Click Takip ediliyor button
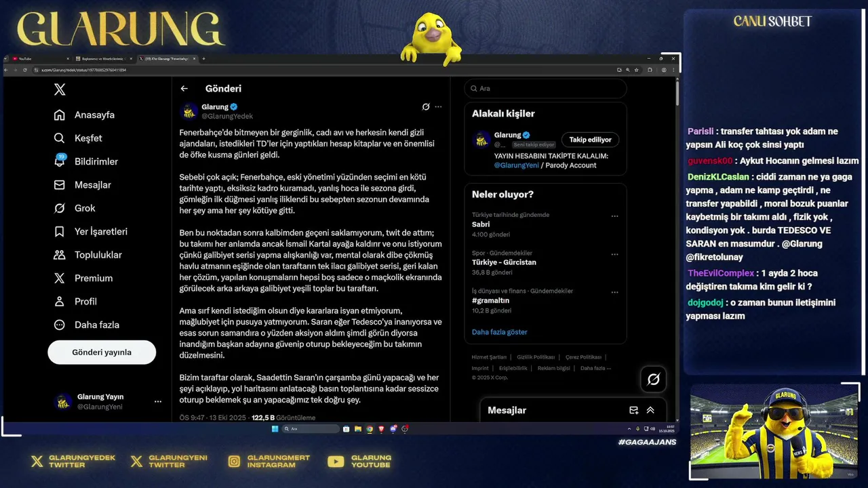 point(590,140)
